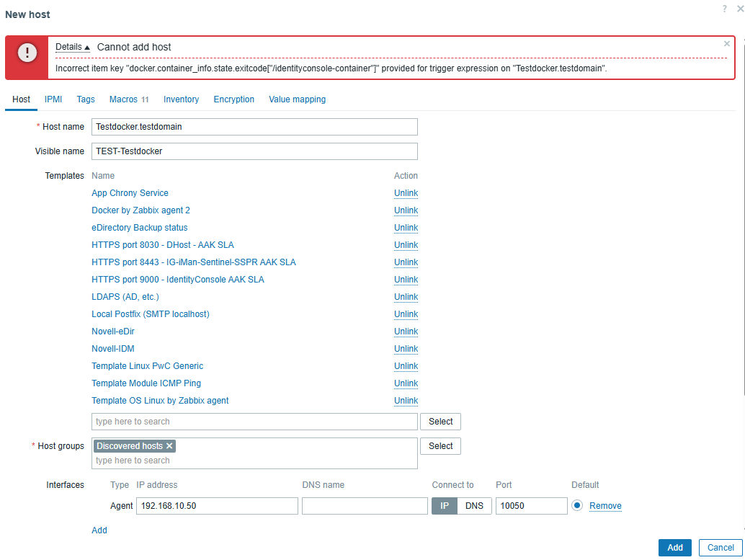
Task: Open the help question mark icon
Action: click(x=725, y=8)
